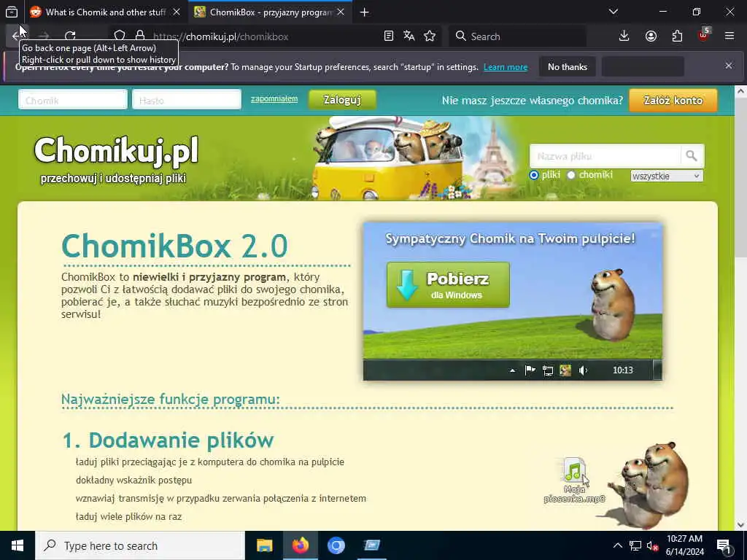
Task: Open uBlock Origin extension icon
Action: click(704, 35)
